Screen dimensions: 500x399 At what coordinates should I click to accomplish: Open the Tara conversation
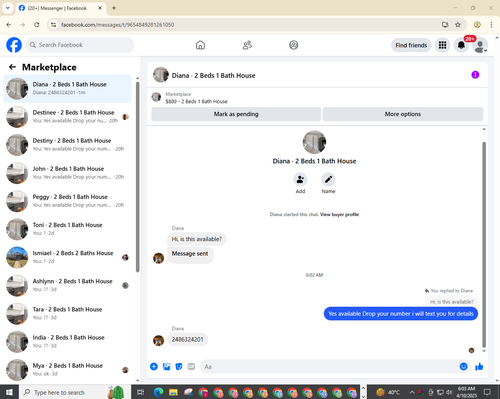67,313
